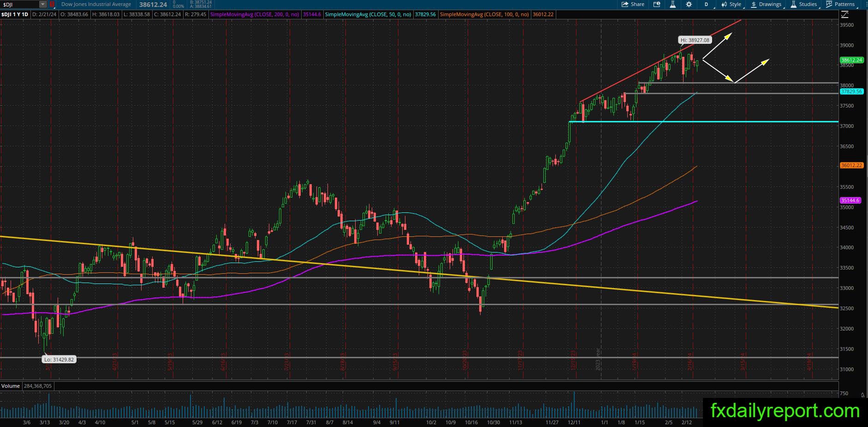The image size is (868, 427).
Task: Click the last price 38612.24 in header
Action: point(153,4)
